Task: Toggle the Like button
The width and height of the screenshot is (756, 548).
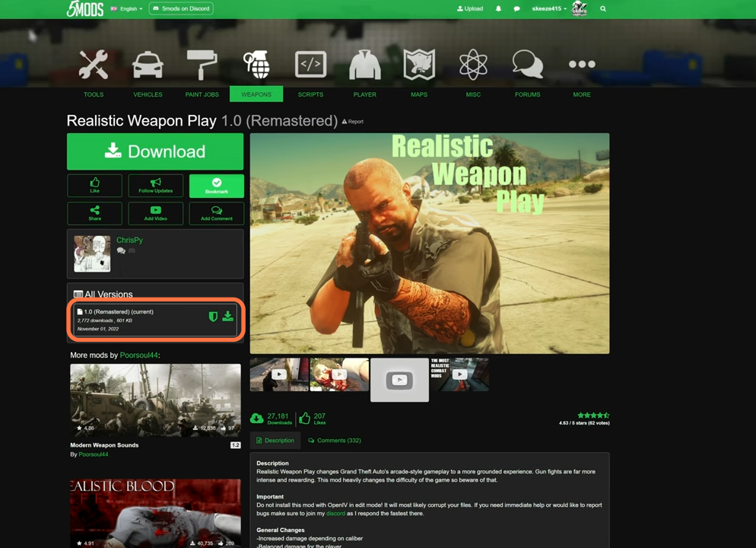Action: pyautogui.click(x=94, y=186)
